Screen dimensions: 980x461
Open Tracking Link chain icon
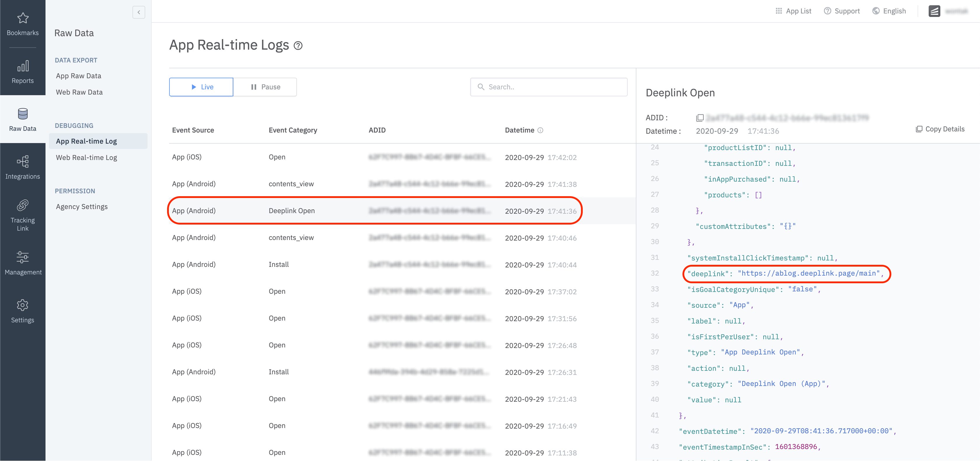coord(23,206)
